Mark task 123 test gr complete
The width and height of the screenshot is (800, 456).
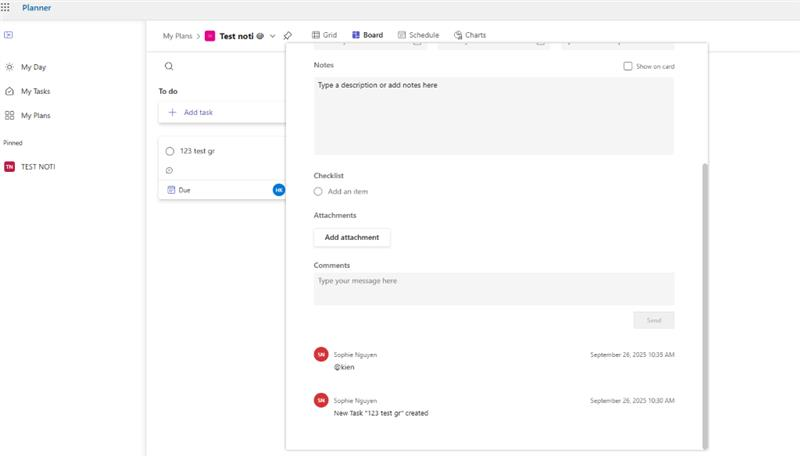click(x=170, y=151)
